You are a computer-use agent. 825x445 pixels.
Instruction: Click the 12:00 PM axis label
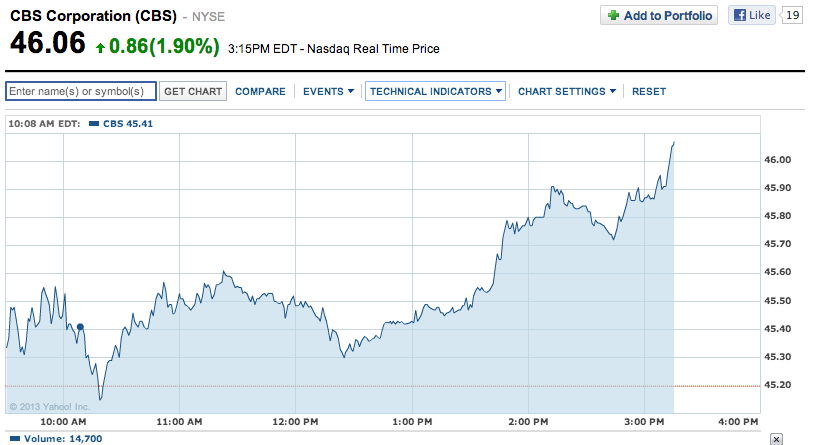295,422
